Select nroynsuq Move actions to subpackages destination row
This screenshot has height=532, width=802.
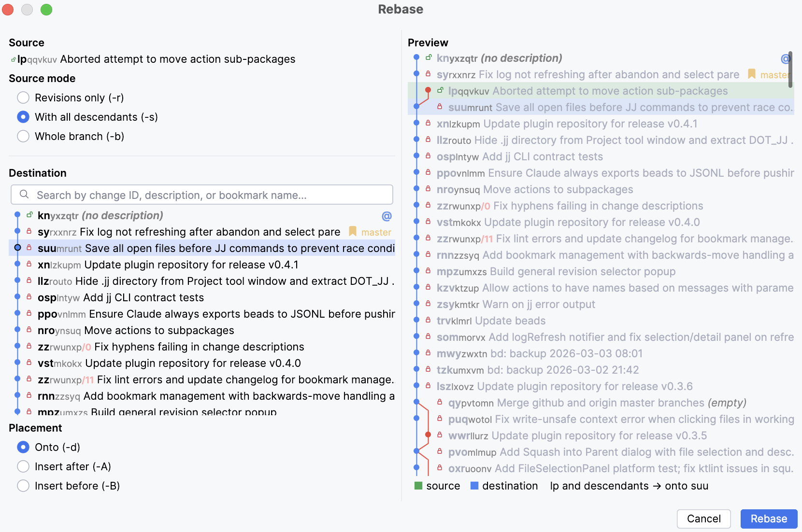202,330
